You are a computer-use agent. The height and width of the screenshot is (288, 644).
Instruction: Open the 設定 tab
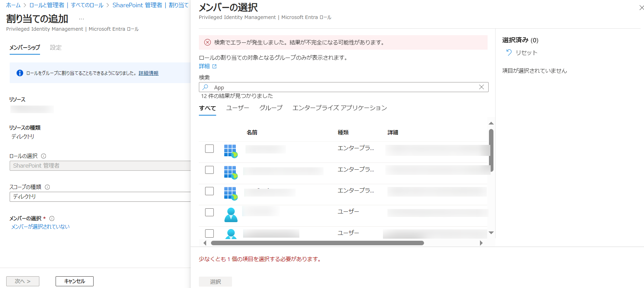tap(56, 48)
